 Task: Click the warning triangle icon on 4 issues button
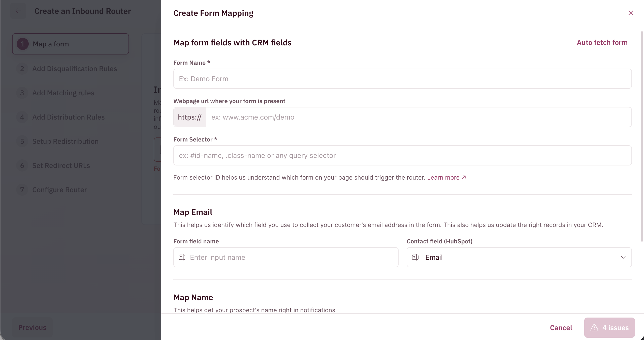point(594,328)
